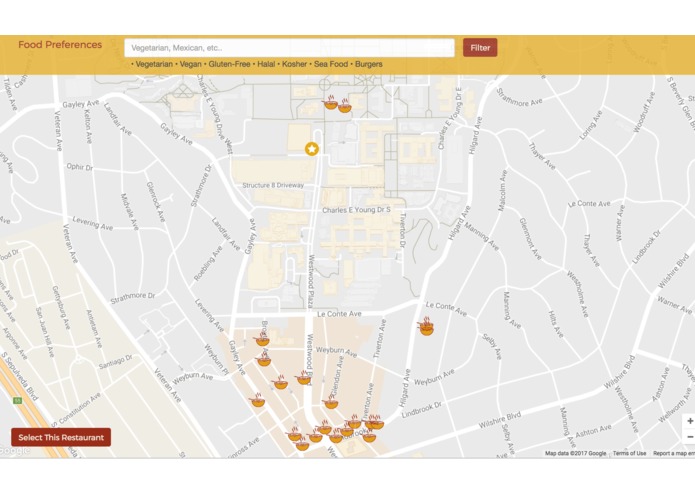The width and height of the screenshot is (695, 494).
Task: Choose the Vegan suggestion
Action: (191, 64)
